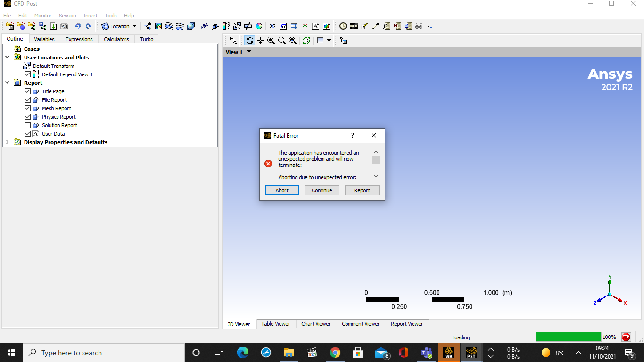Uncheck the File Report checkbox
Viewport: 644px width, 362px height.
[x=27, y=100]
